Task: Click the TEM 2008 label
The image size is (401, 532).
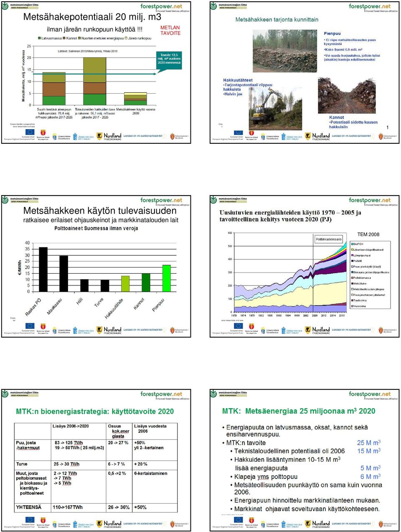Action: tap(368, 234)
